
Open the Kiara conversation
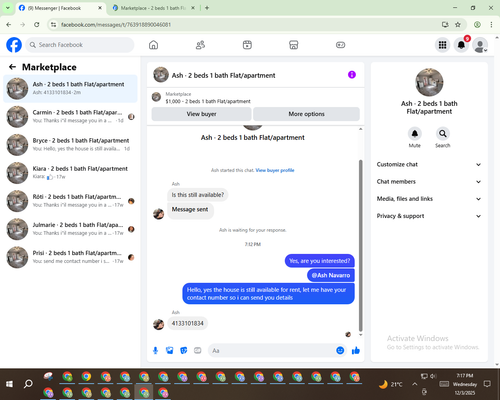click(x=70, y=173)
